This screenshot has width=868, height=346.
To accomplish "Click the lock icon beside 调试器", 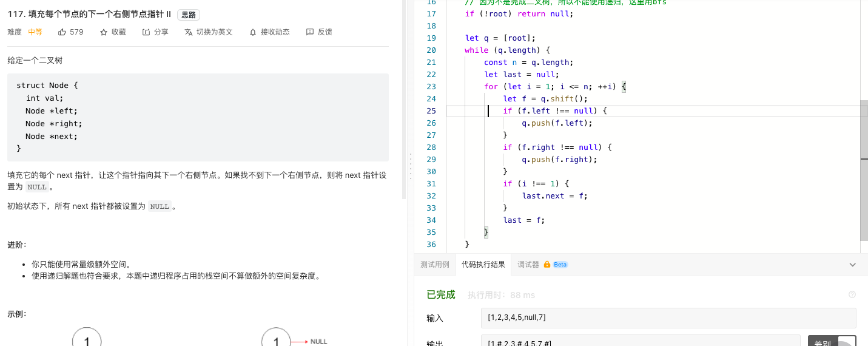I will pos(547,265).
